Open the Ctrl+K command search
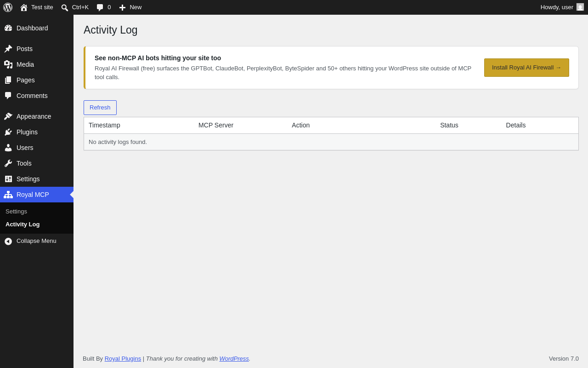The height and width of the screenshot is (368, 588). [x=75, y=7]
